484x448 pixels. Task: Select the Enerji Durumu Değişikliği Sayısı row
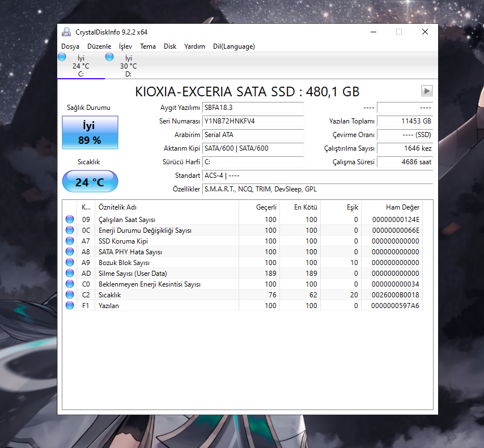243,230
